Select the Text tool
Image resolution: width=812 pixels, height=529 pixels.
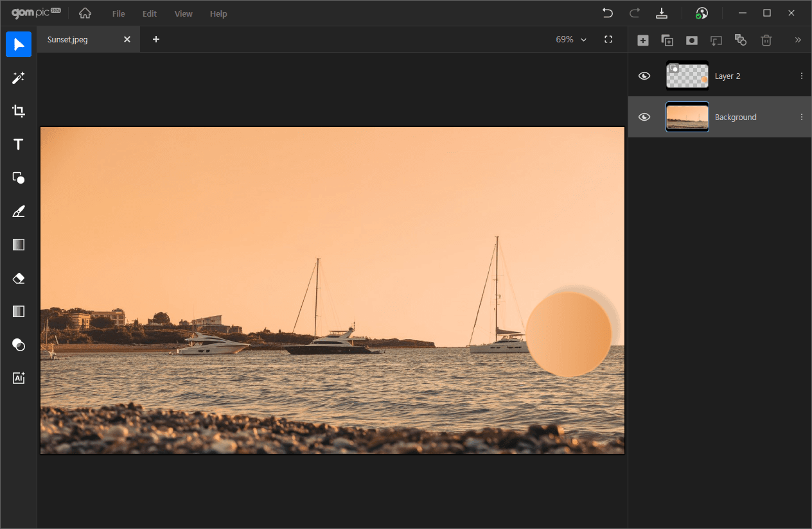point(19,144)
